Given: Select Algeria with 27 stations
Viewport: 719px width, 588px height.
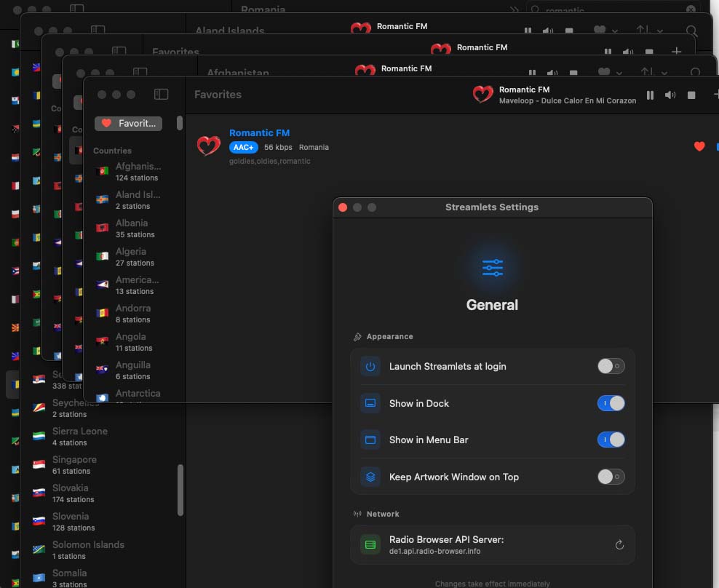Looking at the screenshot, I should coord(133,257).
